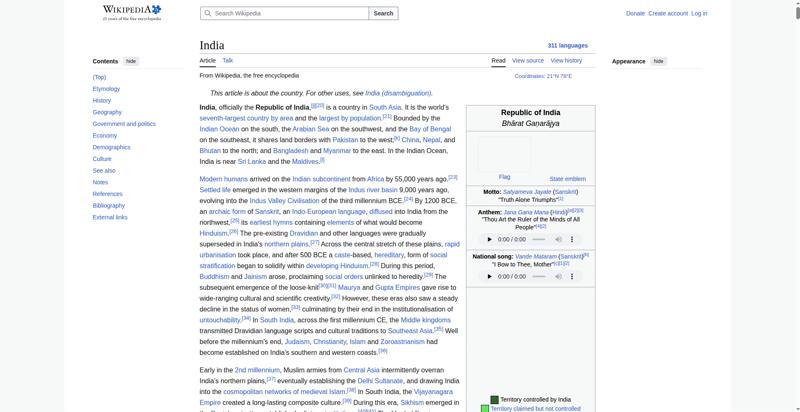
Task: Click the Flag link in infobox
Action: click(x=504, y=177)
